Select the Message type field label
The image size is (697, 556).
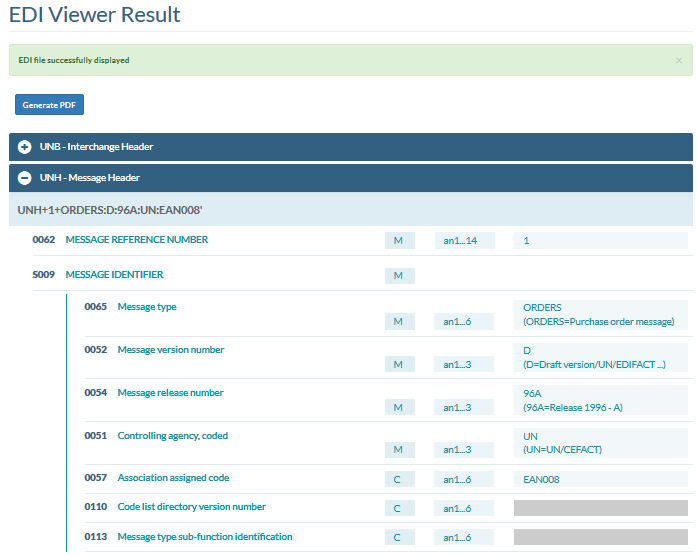point(146,307)
